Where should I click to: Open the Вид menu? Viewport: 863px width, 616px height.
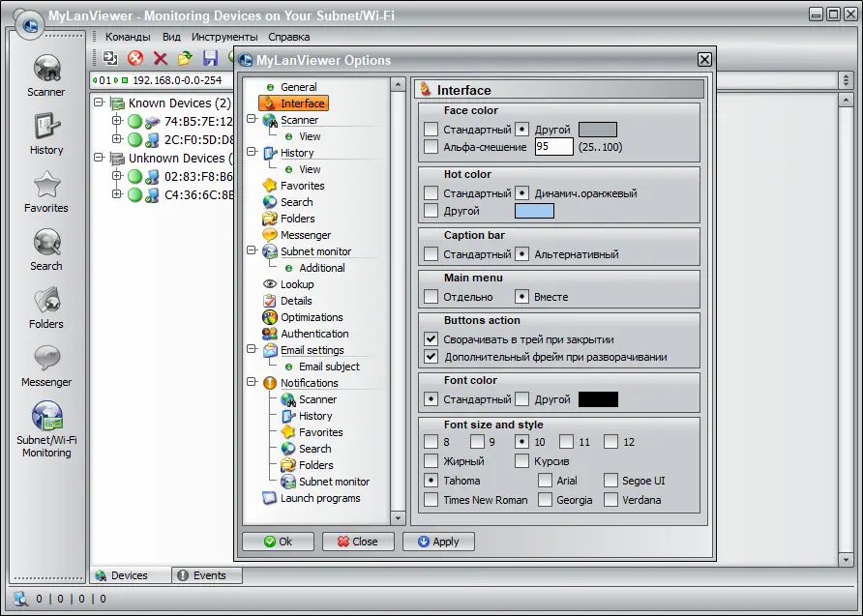click(171, 37)
